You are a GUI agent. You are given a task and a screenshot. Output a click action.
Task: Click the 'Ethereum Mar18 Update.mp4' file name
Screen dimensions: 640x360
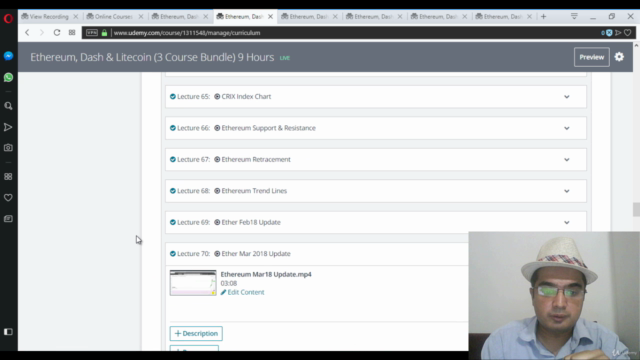point(266,274)
